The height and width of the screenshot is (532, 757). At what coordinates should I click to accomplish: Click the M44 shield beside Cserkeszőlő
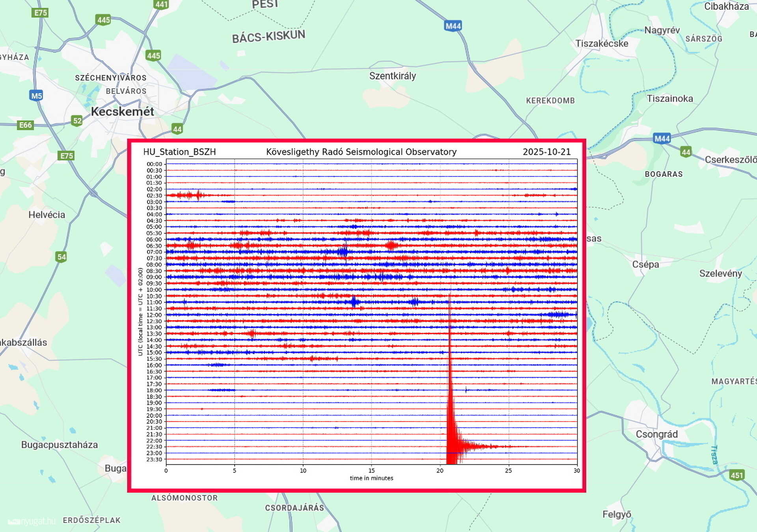(x=662, y=138)
